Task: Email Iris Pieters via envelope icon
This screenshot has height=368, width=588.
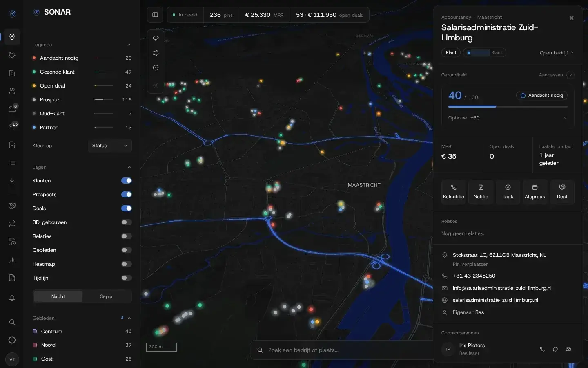Action: pyautogui.click(x=568, y=349)
